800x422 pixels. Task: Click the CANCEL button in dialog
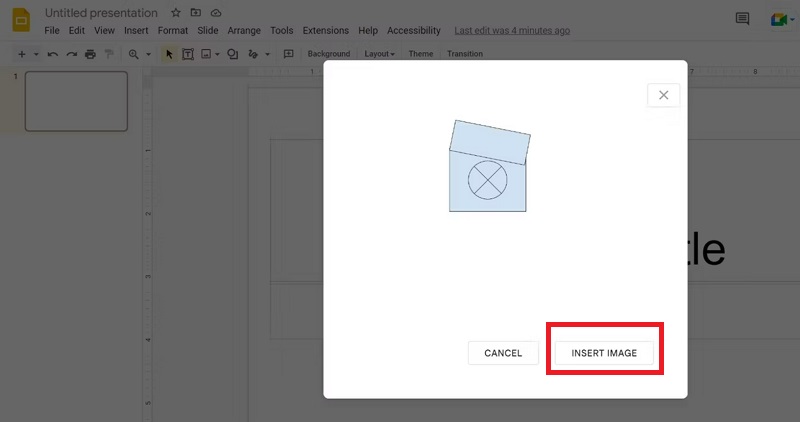click(x=503, y=353)
